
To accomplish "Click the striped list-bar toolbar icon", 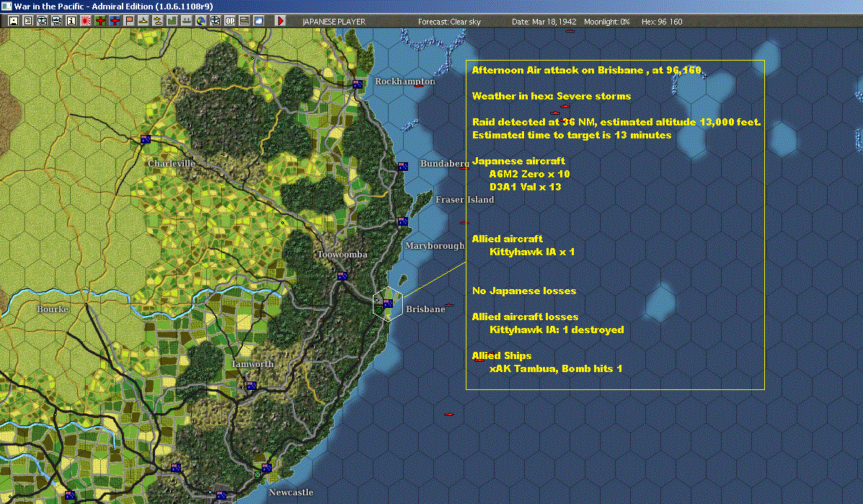I will click(244, 21).
